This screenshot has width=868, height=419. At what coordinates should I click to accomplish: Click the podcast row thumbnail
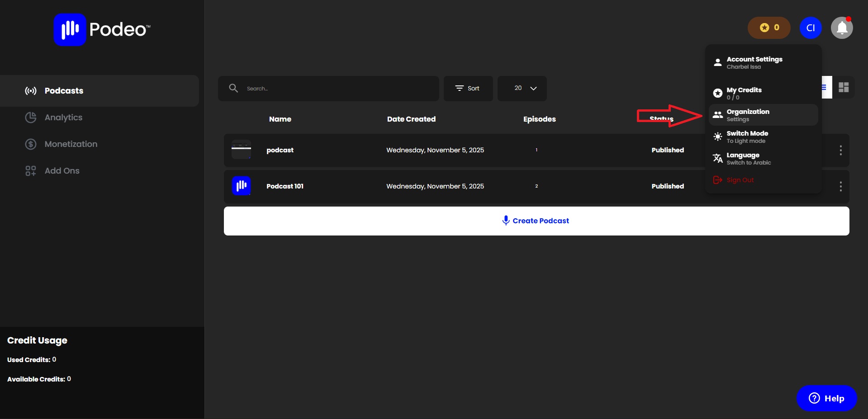tap(241, 150)
